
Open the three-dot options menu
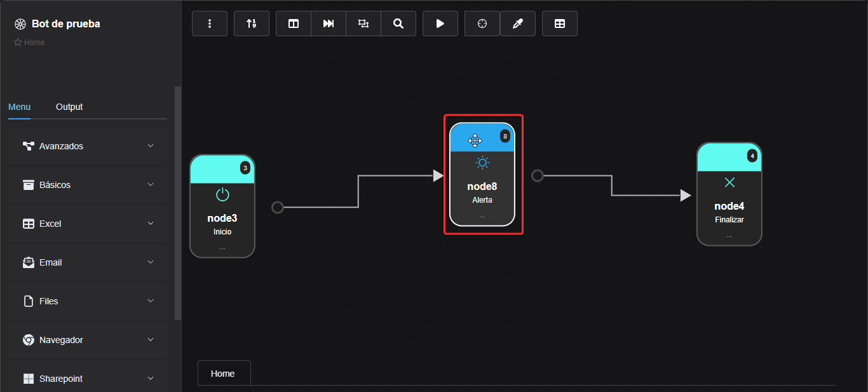click(x=210, y=24)
